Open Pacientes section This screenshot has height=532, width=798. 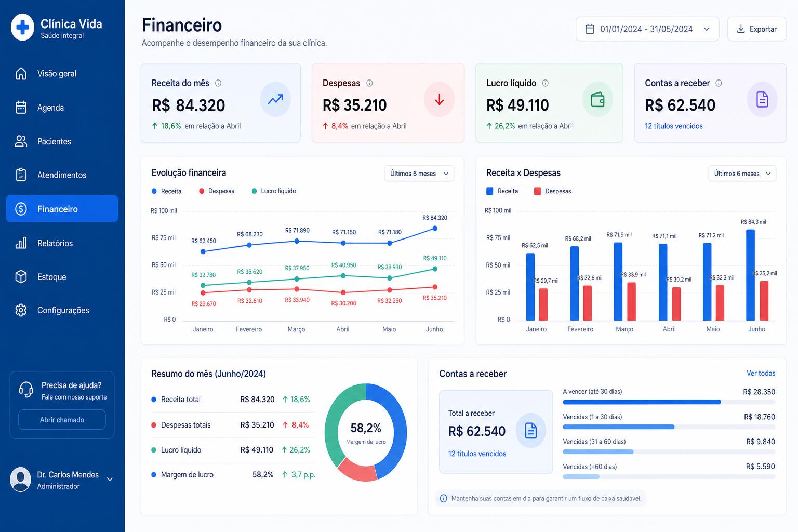coord(62,141)
